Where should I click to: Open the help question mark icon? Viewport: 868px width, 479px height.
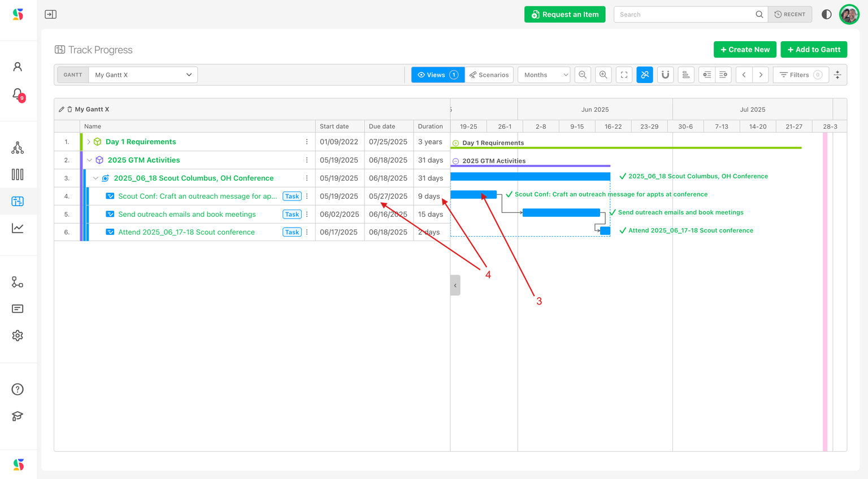click(18, 389)
